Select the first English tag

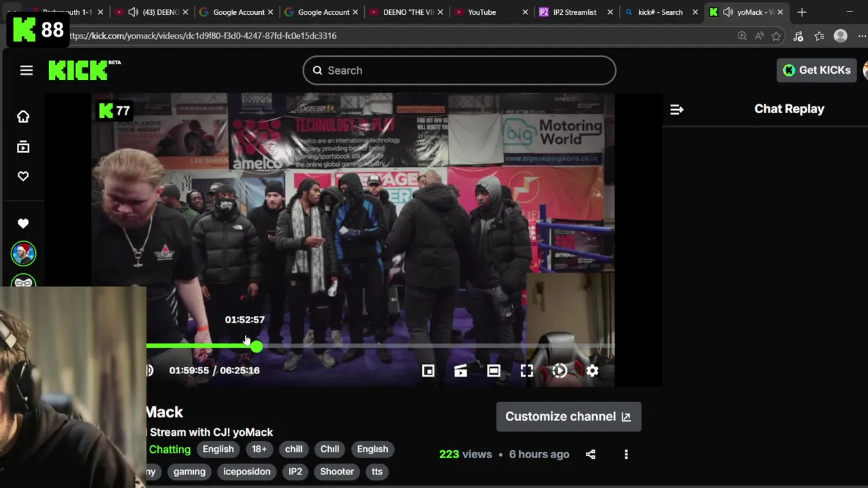coord(218,449)
